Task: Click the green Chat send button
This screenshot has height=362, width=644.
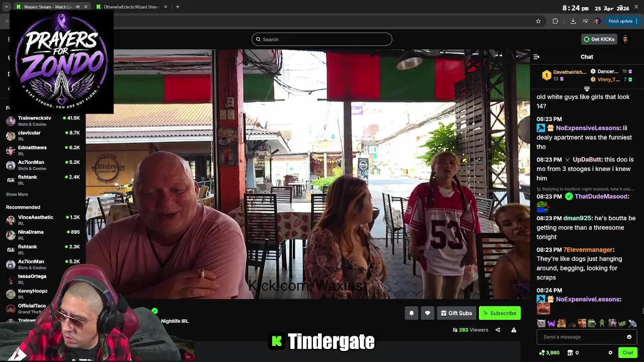Action: (627, 353)
